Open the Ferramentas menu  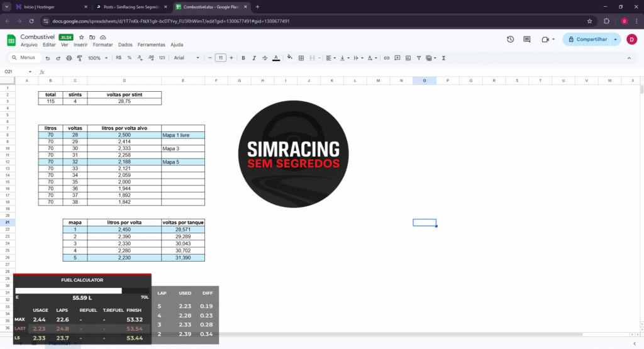click(x=151, y=45)
